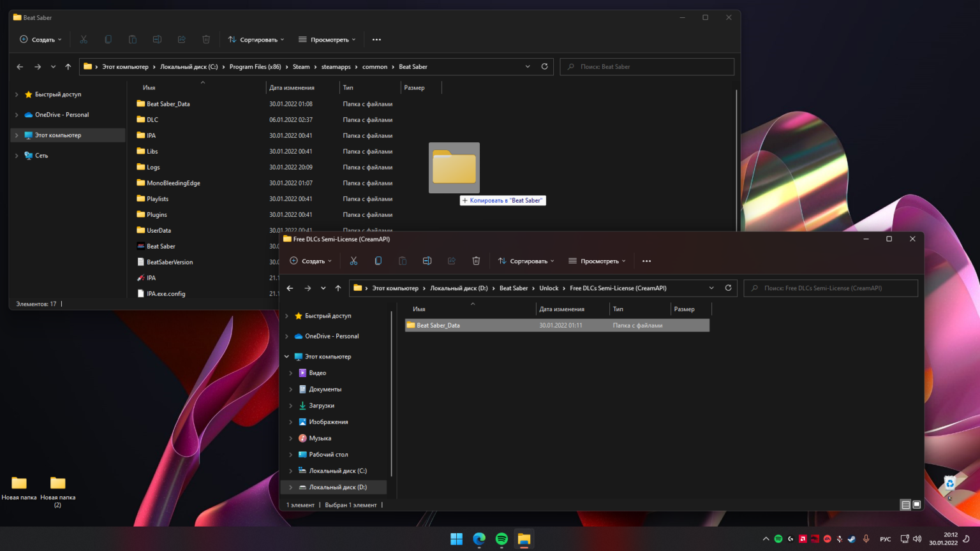Viewport: 980px width, 551px height.
Task: Open the Сортировать dropdown in Beat Saber window
Action: 256,40
